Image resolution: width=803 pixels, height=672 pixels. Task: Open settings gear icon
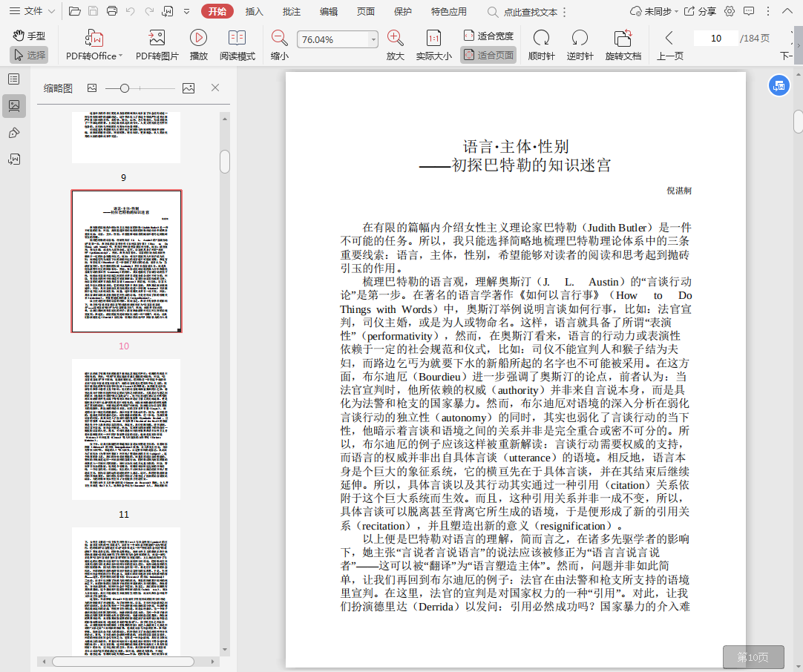click(730, 11)
